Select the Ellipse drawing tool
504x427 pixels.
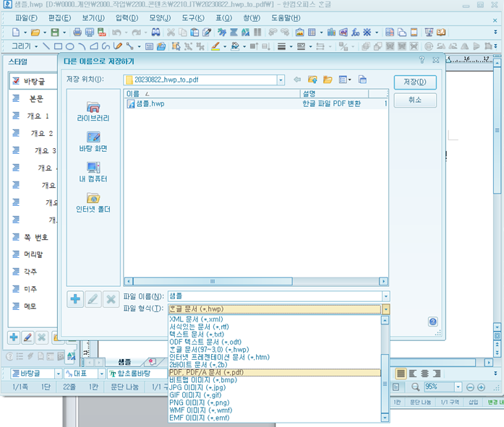tap(69, 46)
